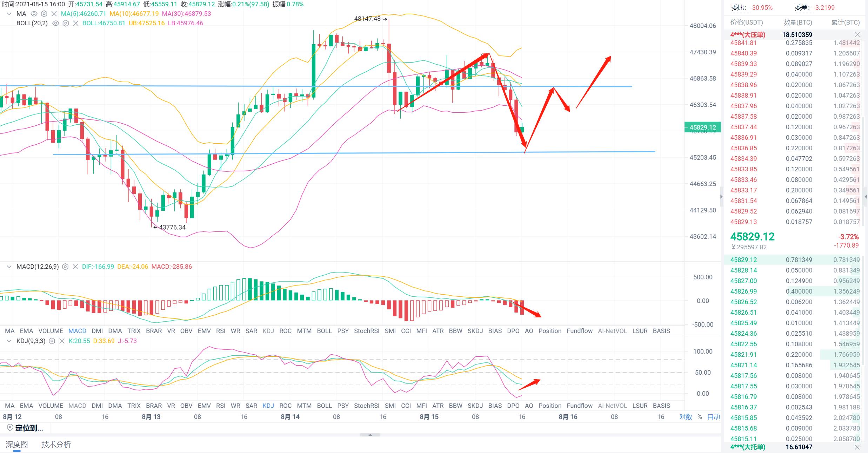Click 自动 auto scale button
The width and height of the screenshot is (868, 453).
pyautogui.click(x=713, y=416)
